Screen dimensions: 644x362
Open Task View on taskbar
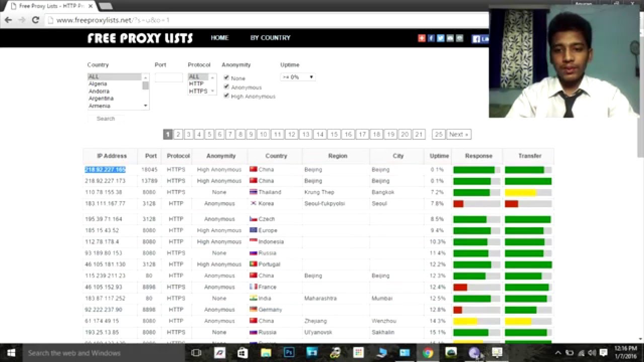click(196, 353)
